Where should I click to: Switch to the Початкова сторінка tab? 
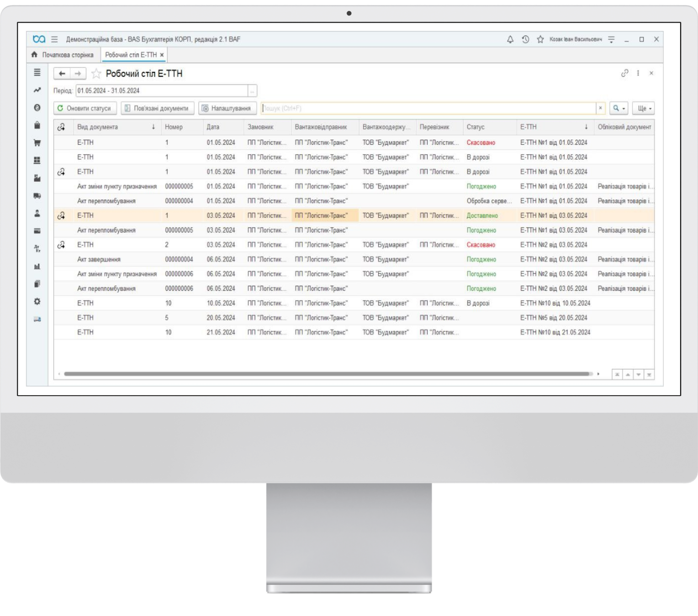[x=63, y=55]
